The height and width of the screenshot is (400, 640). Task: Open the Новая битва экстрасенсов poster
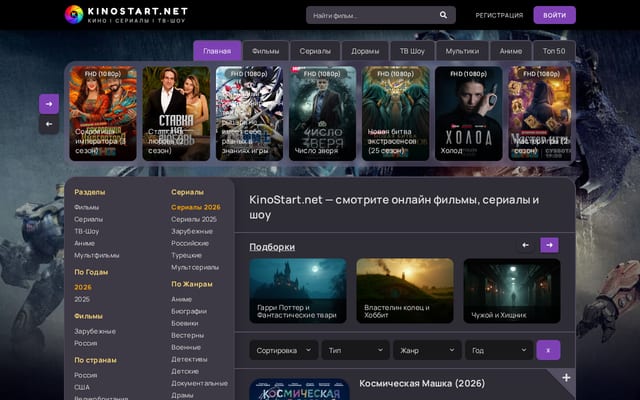(396, 113)
